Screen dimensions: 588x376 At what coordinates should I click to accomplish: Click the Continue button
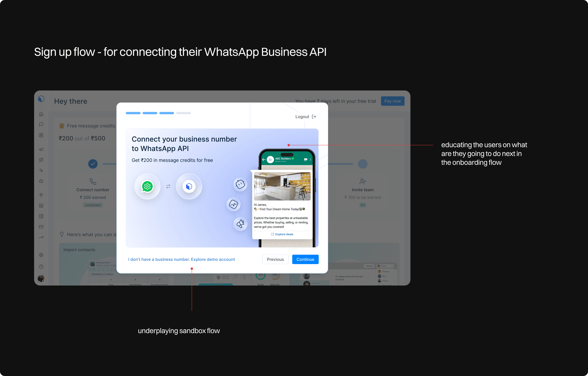click(305, 259)
